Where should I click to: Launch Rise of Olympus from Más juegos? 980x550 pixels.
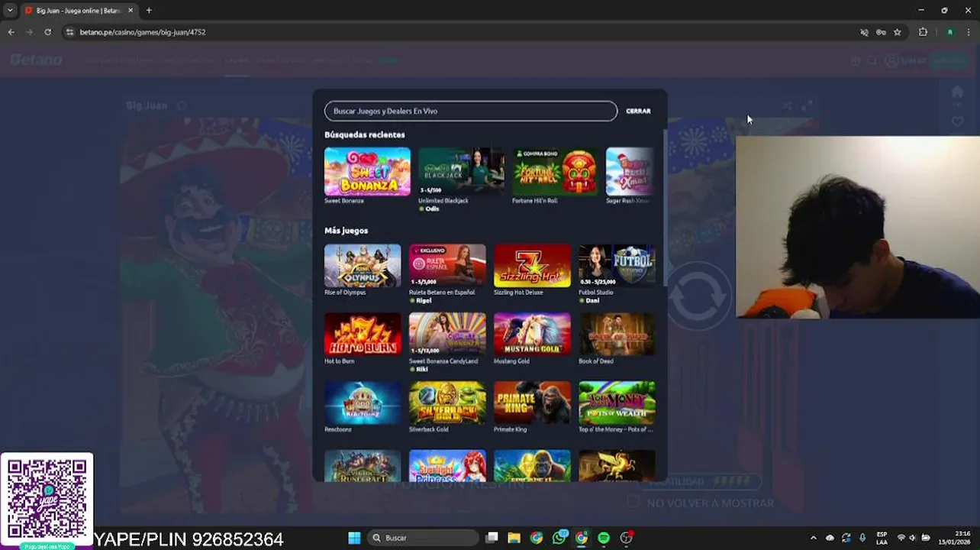coord(363,265)
